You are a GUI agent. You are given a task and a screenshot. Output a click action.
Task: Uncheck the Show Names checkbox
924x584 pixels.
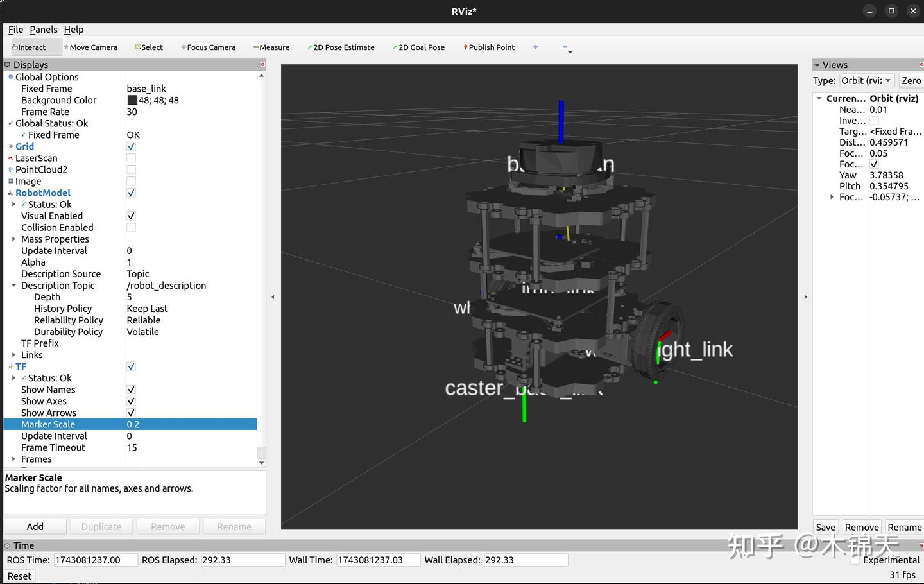click(131, 390)
